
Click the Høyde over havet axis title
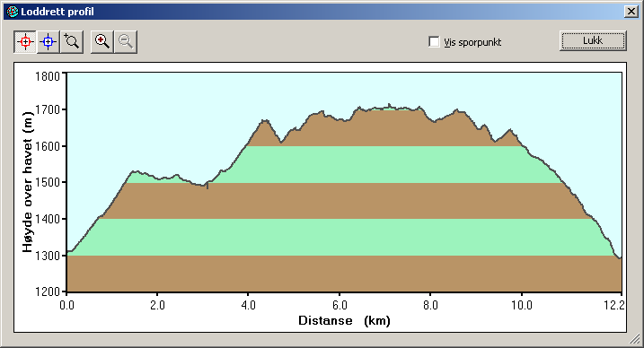[x=28, y=182]
